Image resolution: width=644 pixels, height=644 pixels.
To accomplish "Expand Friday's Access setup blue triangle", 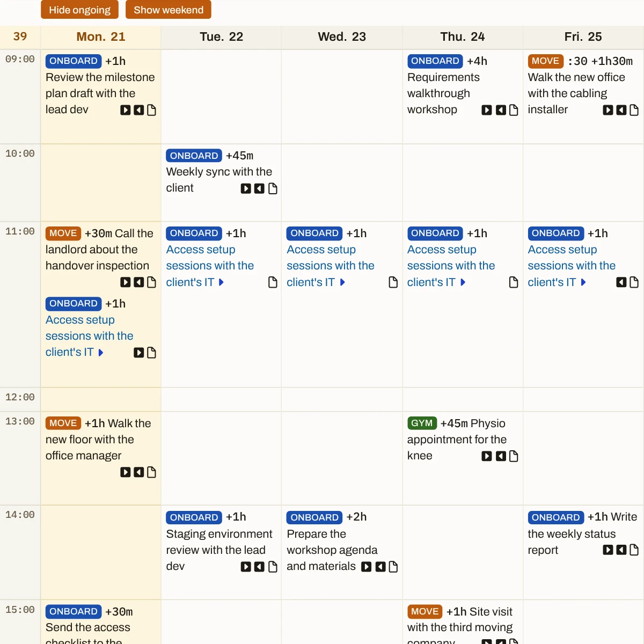I will (583, 282).
